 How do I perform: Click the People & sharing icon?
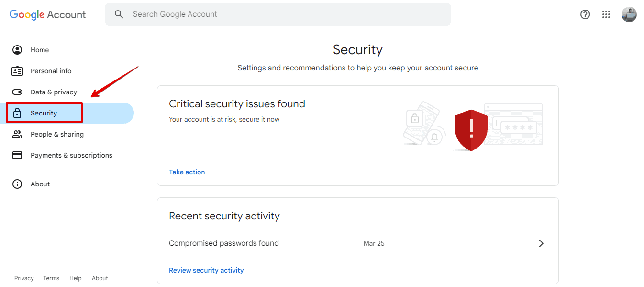(17, 134)
